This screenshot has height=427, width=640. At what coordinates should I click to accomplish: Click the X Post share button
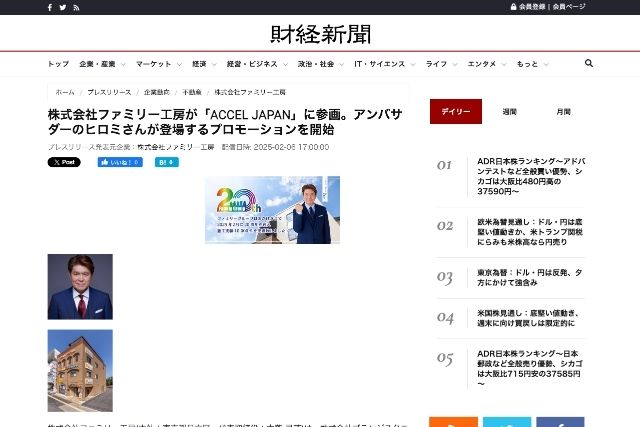tap(64, 162)
